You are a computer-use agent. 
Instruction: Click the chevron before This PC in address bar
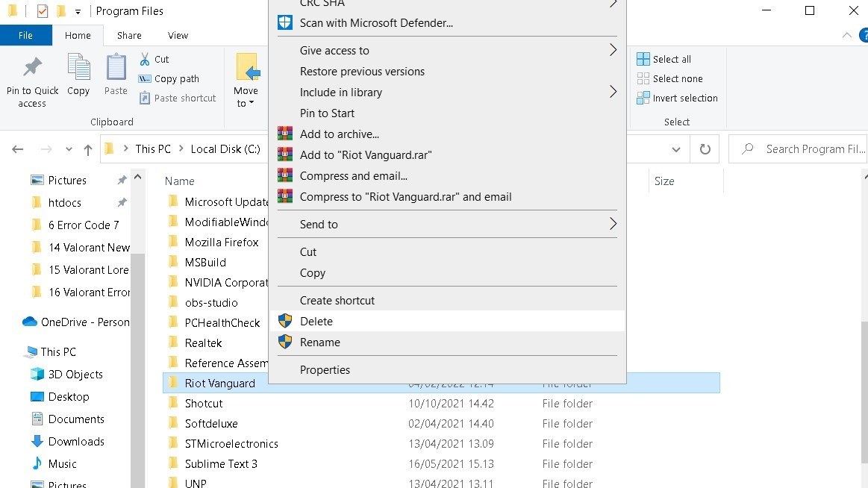(x=125, y=148)
